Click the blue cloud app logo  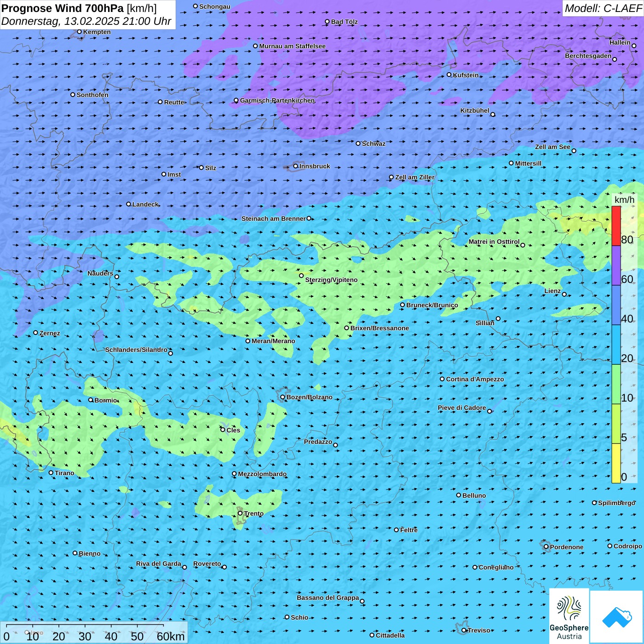pos(617,617)
